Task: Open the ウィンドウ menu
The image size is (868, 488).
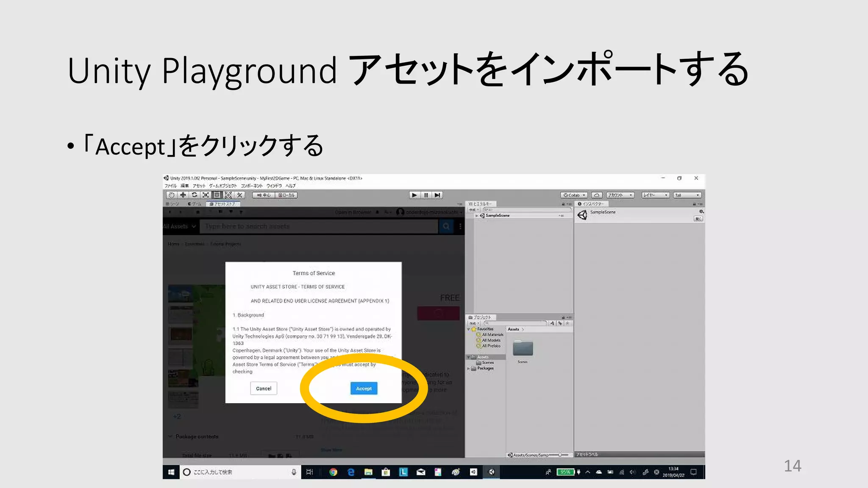Action: click(x=274, y=186)
